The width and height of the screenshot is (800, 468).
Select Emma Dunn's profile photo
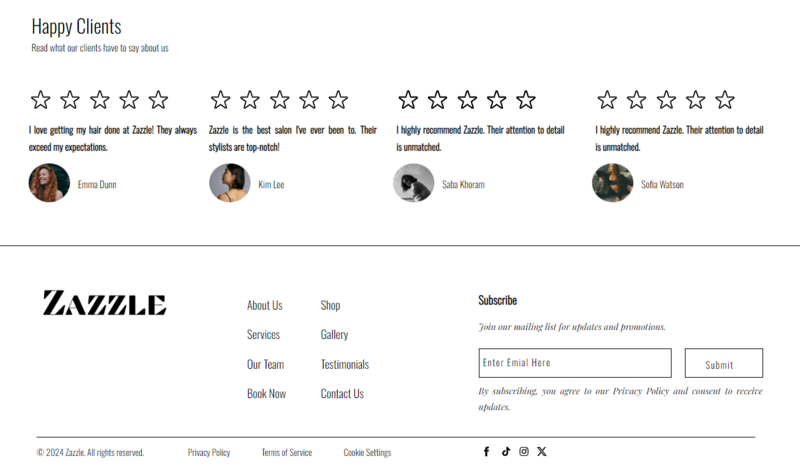pos(49,183)
